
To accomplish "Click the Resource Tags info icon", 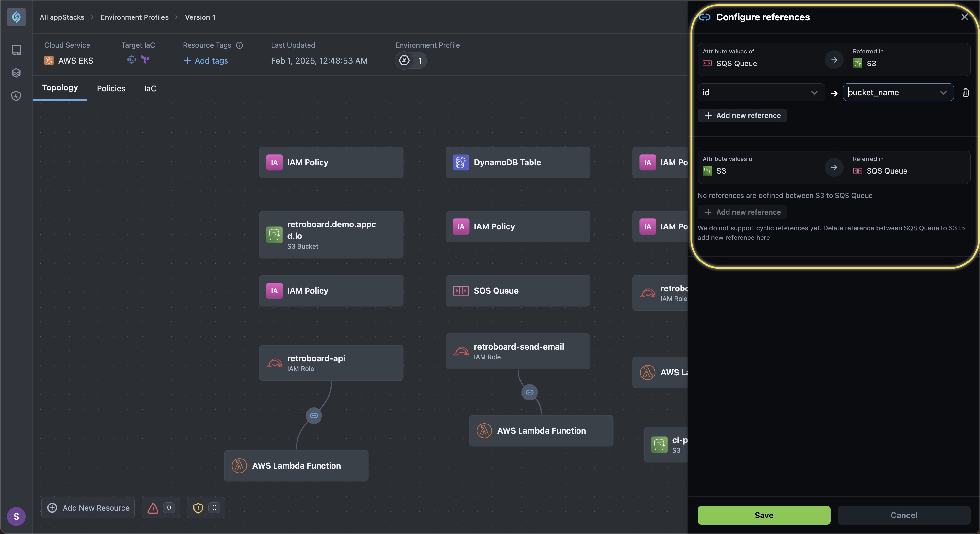I will [x=239, y=45].
